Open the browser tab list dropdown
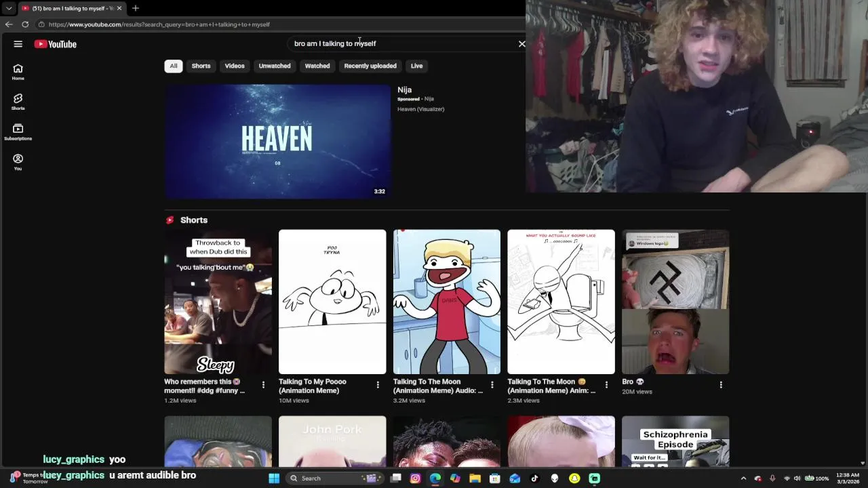 (x=9, y=8)
